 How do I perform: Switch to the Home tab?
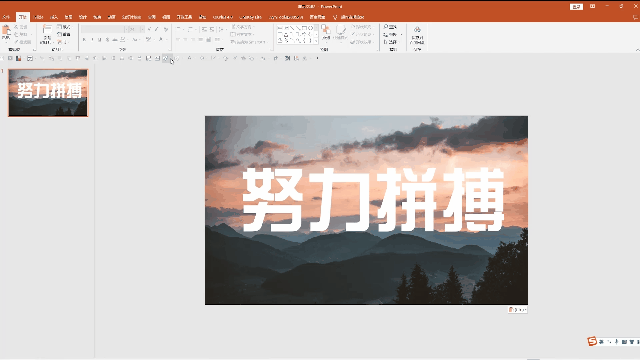pos(22,17)
